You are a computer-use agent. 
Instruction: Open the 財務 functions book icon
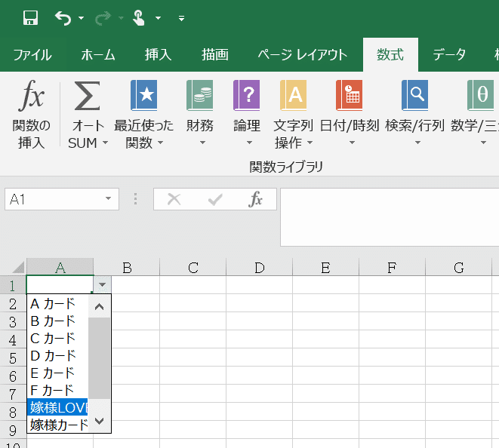coord(199,95)
